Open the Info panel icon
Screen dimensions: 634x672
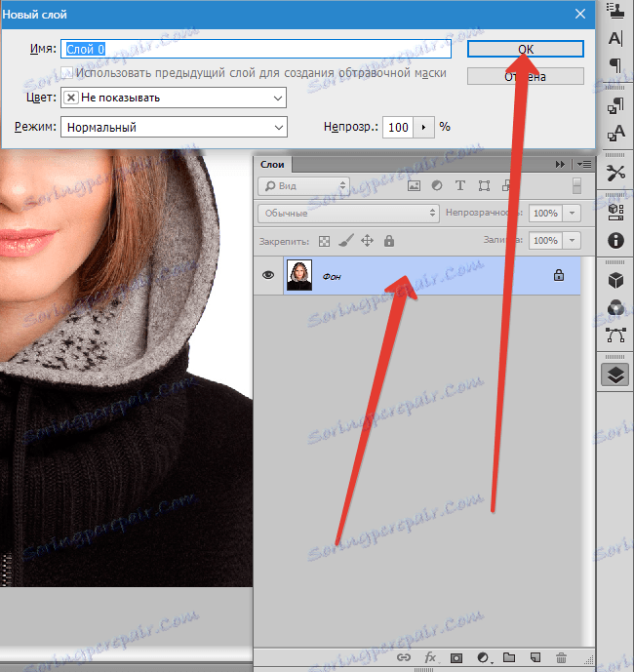click(616, 240)
